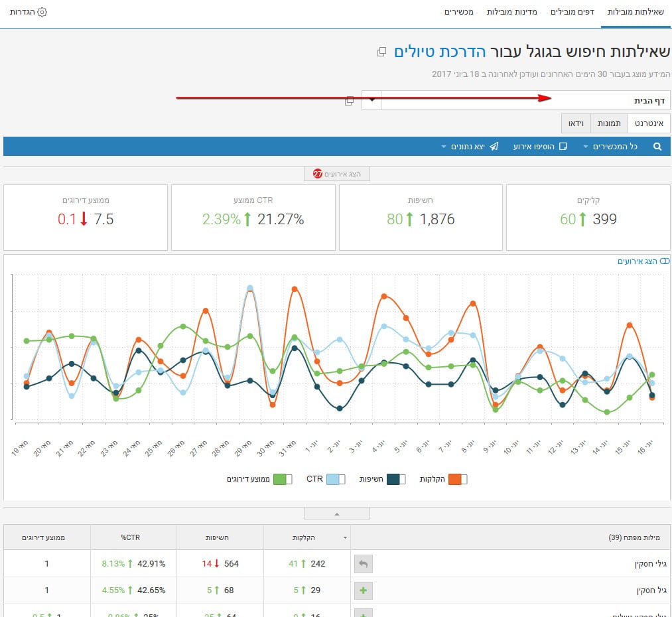This screenshot has width=672, height=617.
Task: Click the הוסיפו אירוע button
Action: (540, 147)
